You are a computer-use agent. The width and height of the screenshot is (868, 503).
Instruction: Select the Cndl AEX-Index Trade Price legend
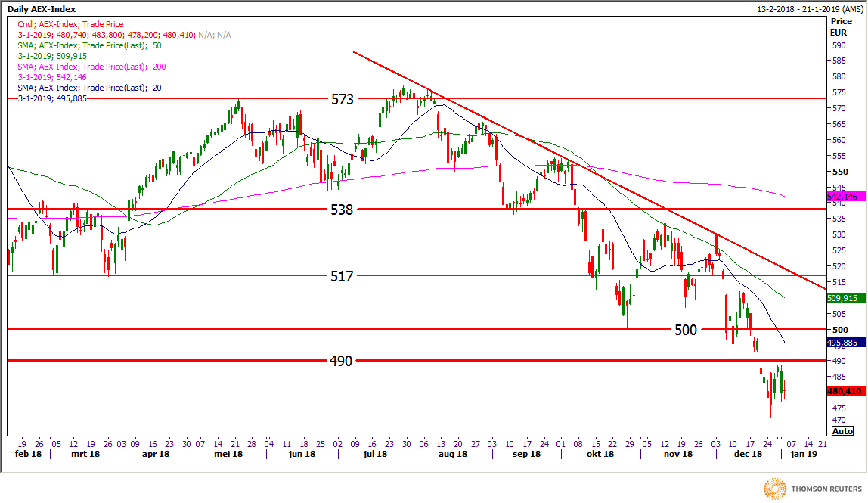point(70,24)
